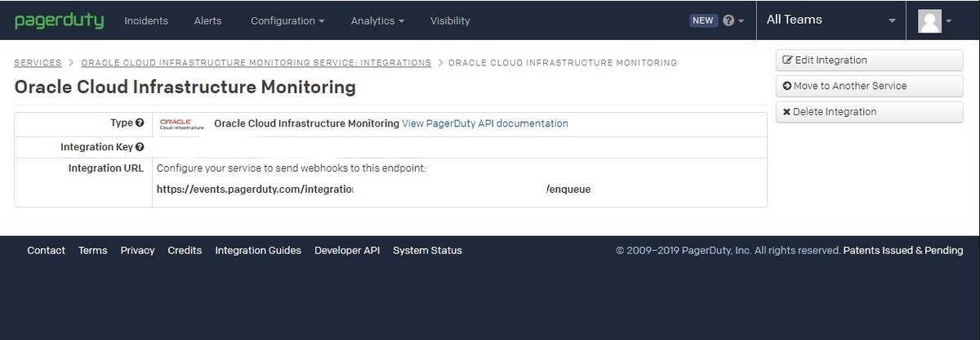Click the Delete Integration button
The width and height of the screenshot is (980, 340).
pyautogui.click(x=869, y=112)
